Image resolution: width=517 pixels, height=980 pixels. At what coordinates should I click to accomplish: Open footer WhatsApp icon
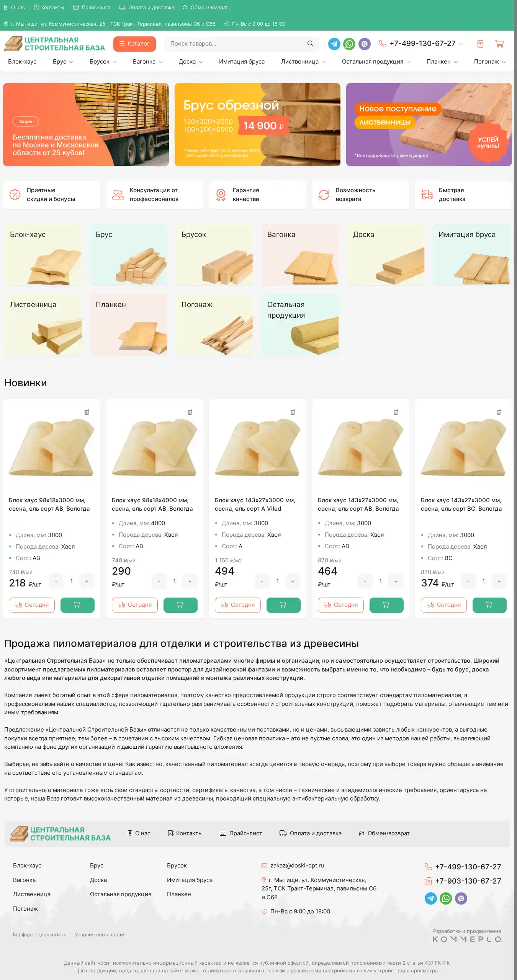point(445,898)
